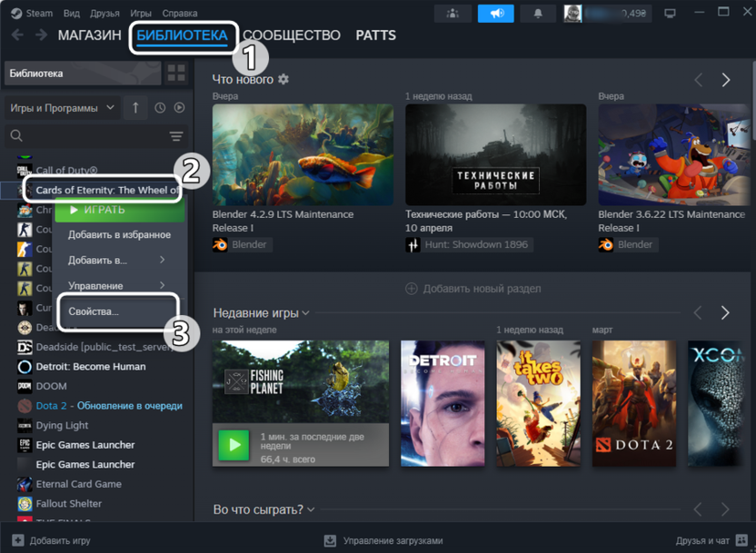Click the clock recent activity filter icon

160,108
